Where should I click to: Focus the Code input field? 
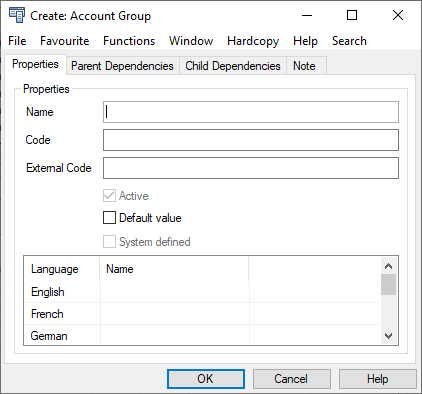pos(251,140)
